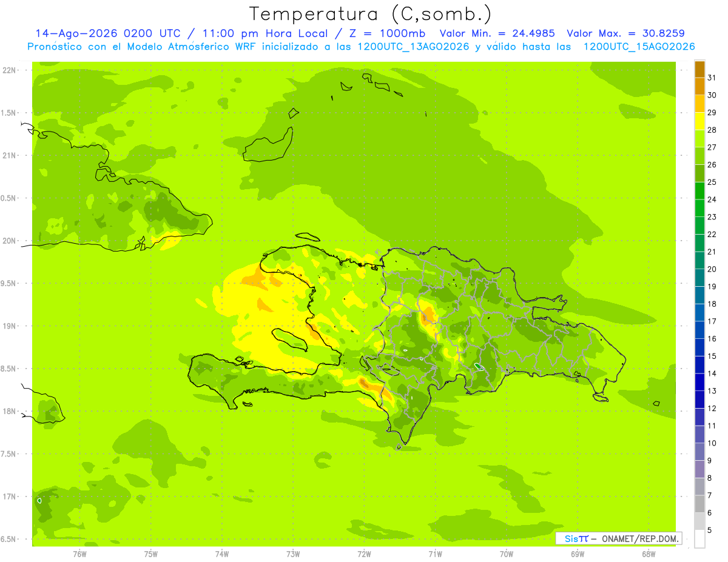Viewport: 728px width, 562px height.
Task: Select the legend color between 30 and 31
Action: point(699,87)
